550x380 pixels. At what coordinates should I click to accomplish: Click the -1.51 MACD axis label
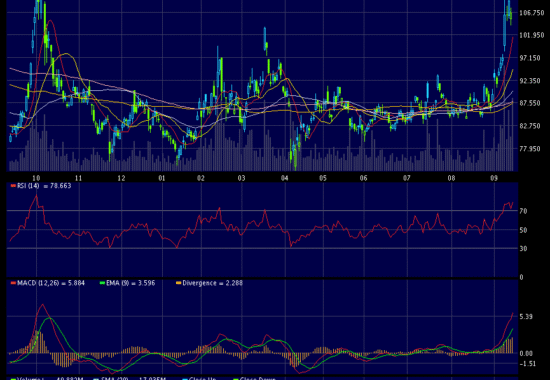pyautogui.click(x=527, y=364)
